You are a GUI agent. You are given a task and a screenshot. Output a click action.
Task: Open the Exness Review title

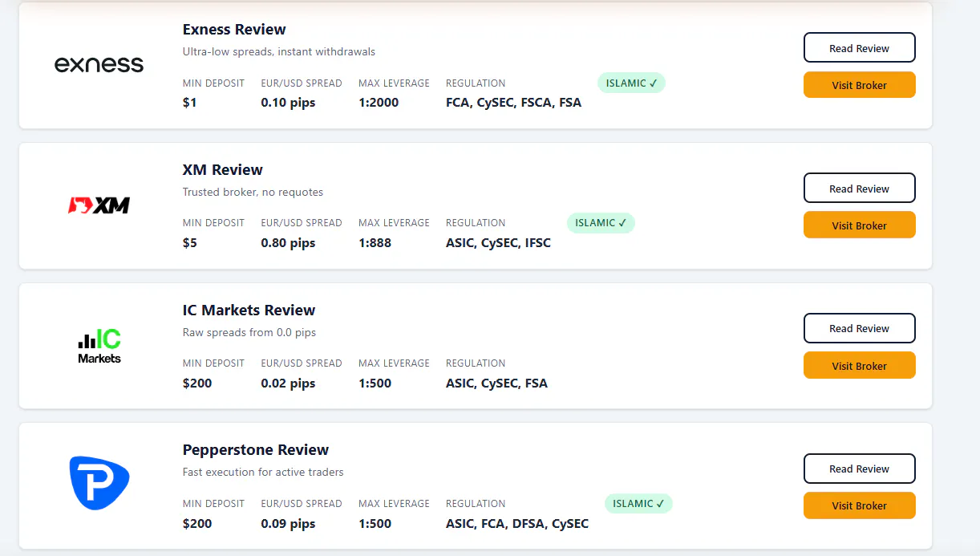point(234,30)
